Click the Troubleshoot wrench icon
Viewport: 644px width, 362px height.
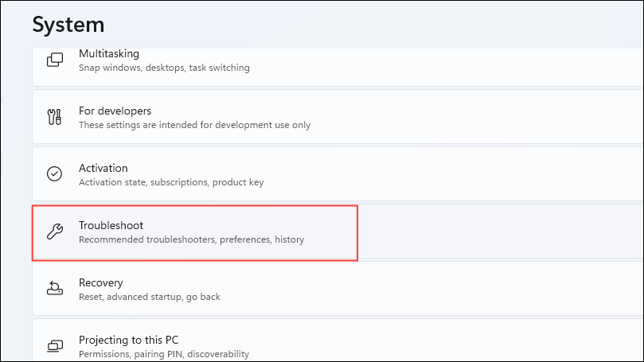pos(55,231)
